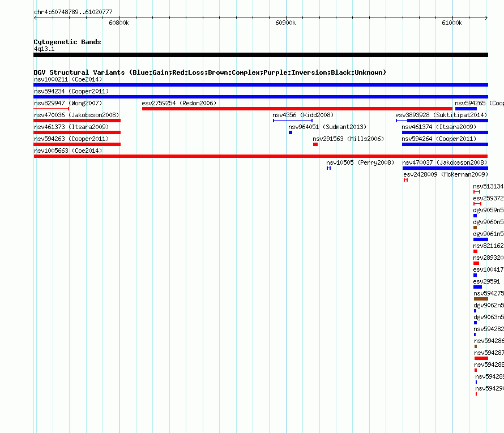Select the blue bar under nsv594234 (Cooper2011)
Viewport: 504px width, 433px height.
click(x=260, y=97)
